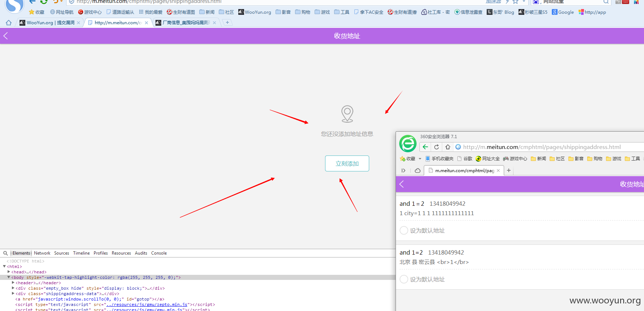Open the zepto.min.js script link in Elements
This screenshot has width=644, height=311.
click(x=147, y=304)
